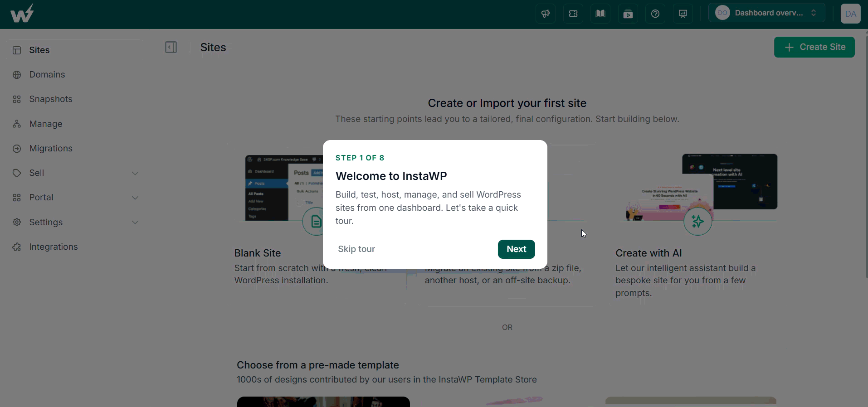868x407 pixels.
Task: Open the help question mark icon
Action: coord(655,14)
